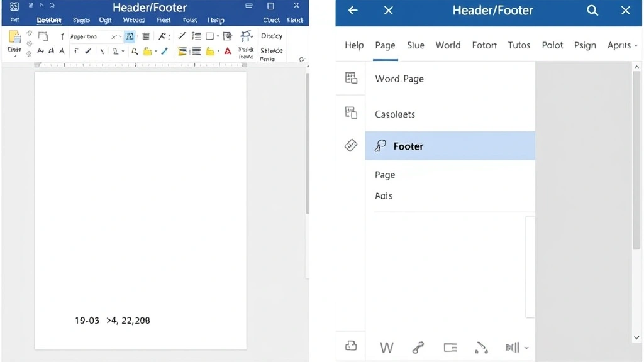Screen dimensions: 644x362
Task: Click the back arrow in right panel
Action: [353, 11]
